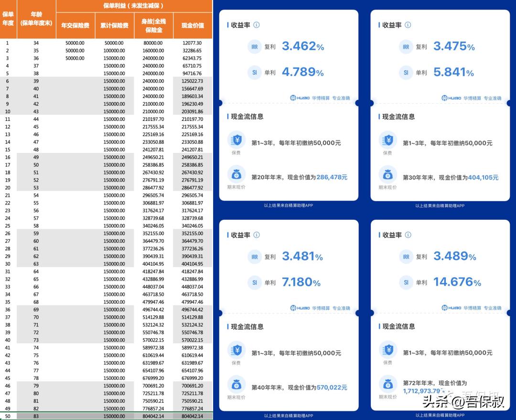Click info icon beside 收益率 in 3.489% card

[x=408, y=235]
